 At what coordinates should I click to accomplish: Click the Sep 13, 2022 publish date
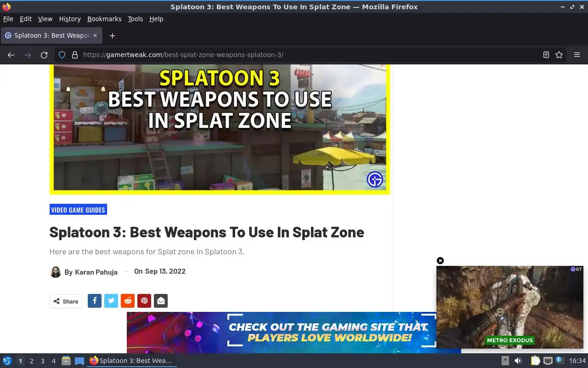point(165,271)
